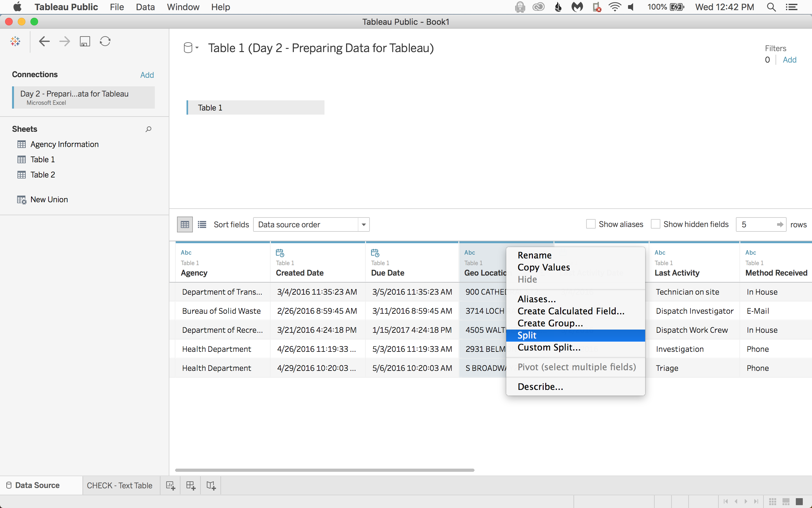This screenshot has height=508, width=812.
Task: Open the File menu
Action: tap(117, 7)
